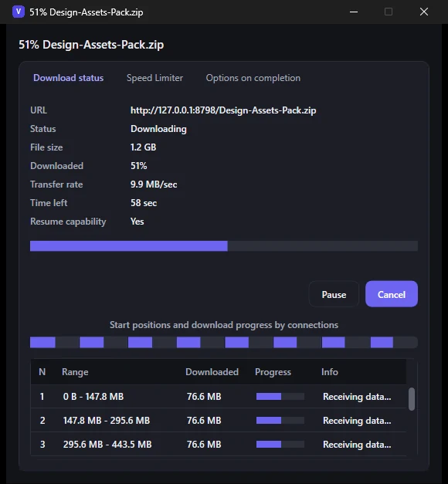Click the Time left label
Viewport: 448px width, 484px height.
coord(49,203)
